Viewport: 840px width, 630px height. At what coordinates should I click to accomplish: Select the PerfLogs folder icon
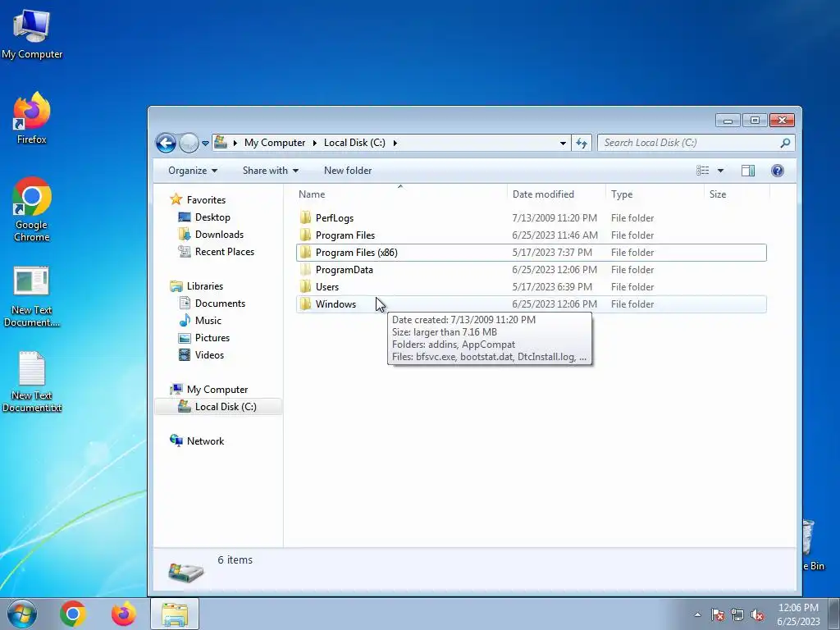pos(305,217)
